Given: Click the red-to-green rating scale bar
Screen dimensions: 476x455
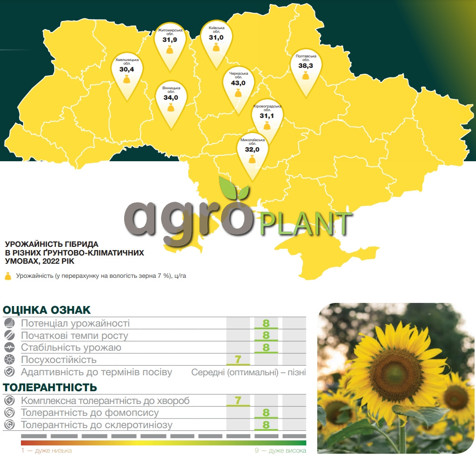Looking at the screenshot, I should click(163, 443).
